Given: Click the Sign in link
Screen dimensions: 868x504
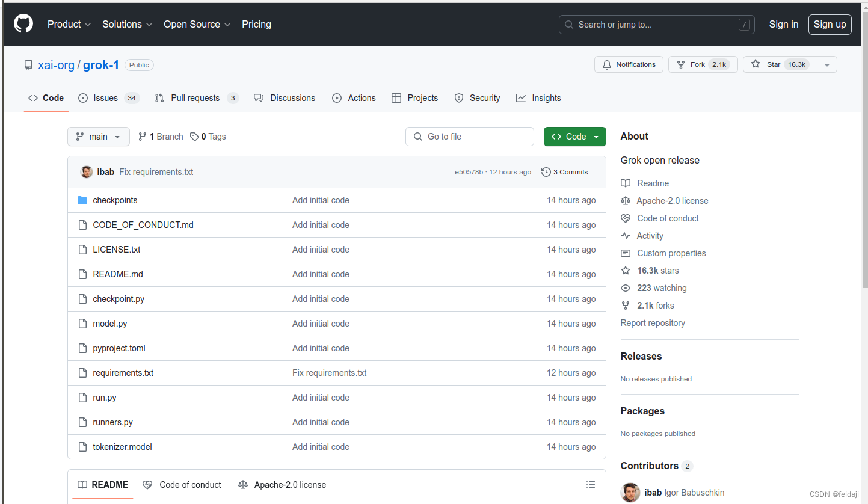Looking at the screenshot, I should (x=784, y=24).
